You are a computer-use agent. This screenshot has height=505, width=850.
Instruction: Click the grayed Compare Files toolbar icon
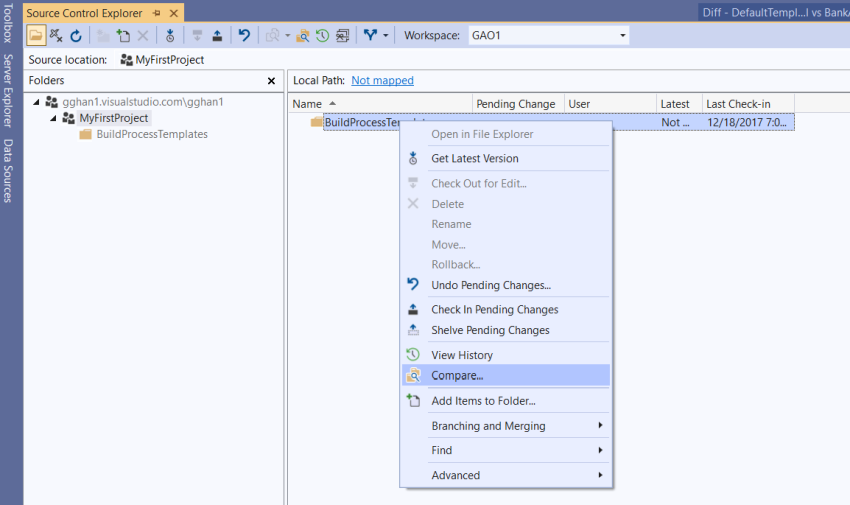point(273,36)
